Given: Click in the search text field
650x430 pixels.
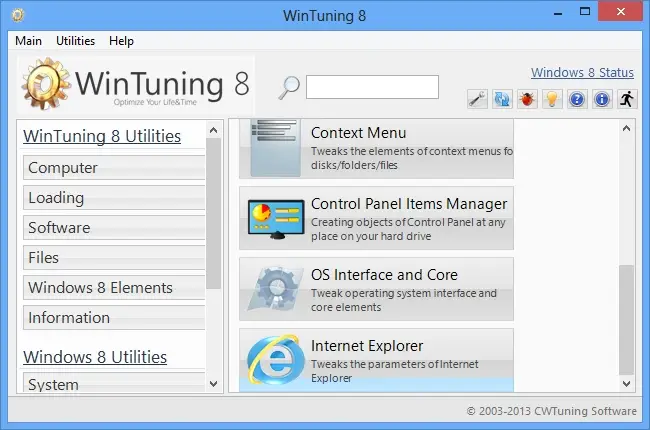Looking at the screenshot, I should (372, 87).
